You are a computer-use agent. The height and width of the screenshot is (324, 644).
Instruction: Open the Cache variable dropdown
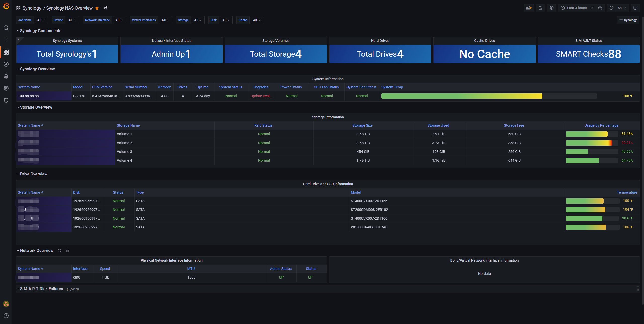click(257, 20)
